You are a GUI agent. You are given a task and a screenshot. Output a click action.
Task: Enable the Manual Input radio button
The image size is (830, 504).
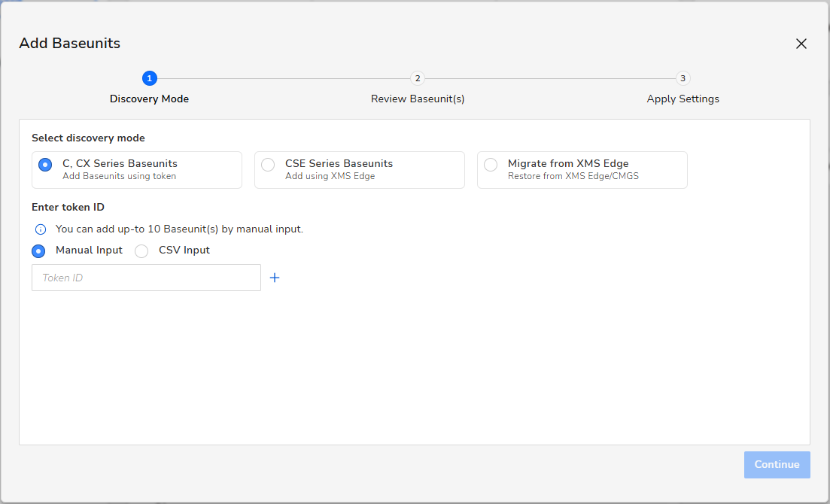(x=38, y=251)
